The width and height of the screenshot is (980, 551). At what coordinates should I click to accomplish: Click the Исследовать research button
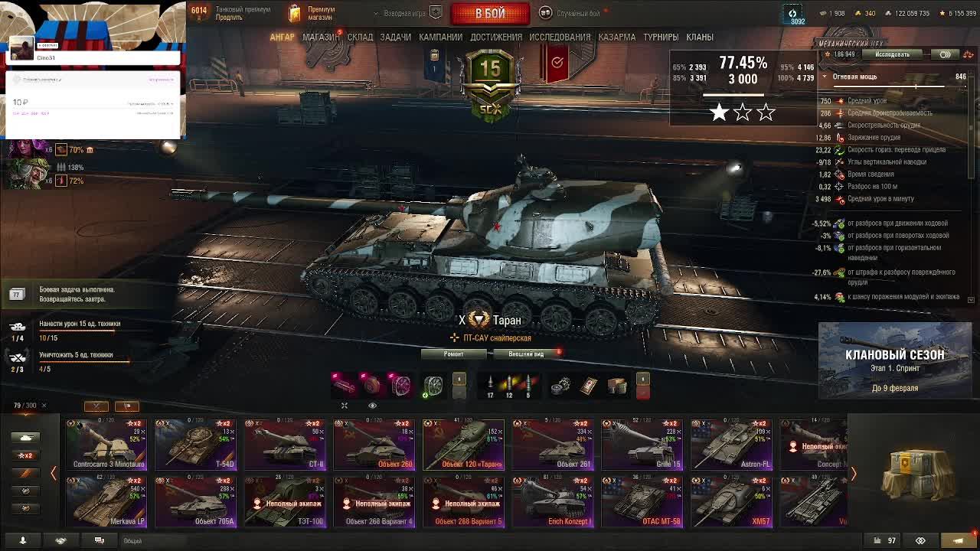pyautogui.click(x=893, y=54)
